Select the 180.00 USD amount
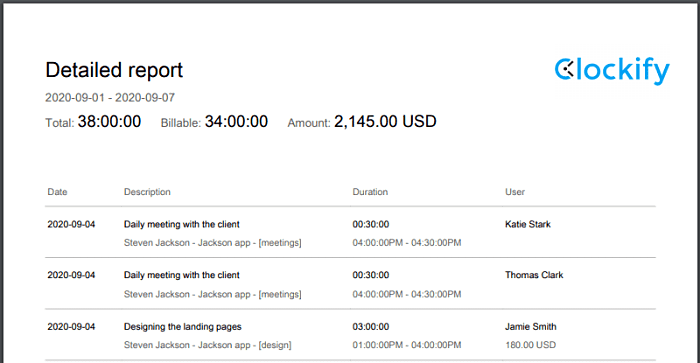The image size is (700, 363). pyautogui.click(x=530, y=345)
